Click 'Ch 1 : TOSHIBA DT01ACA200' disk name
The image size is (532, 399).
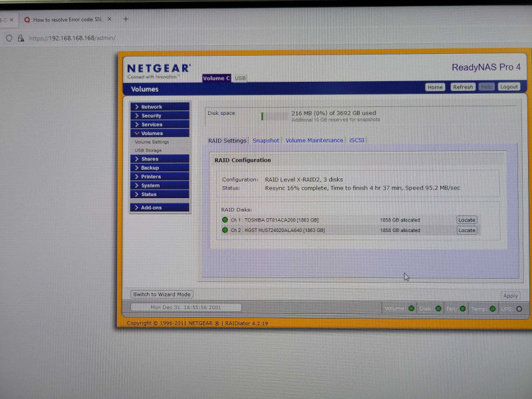[275, 220]
